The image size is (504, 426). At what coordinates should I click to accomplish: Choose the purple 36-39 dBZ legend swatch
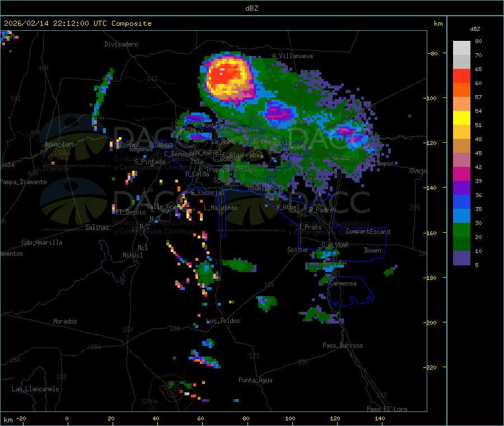click(461, 188)
